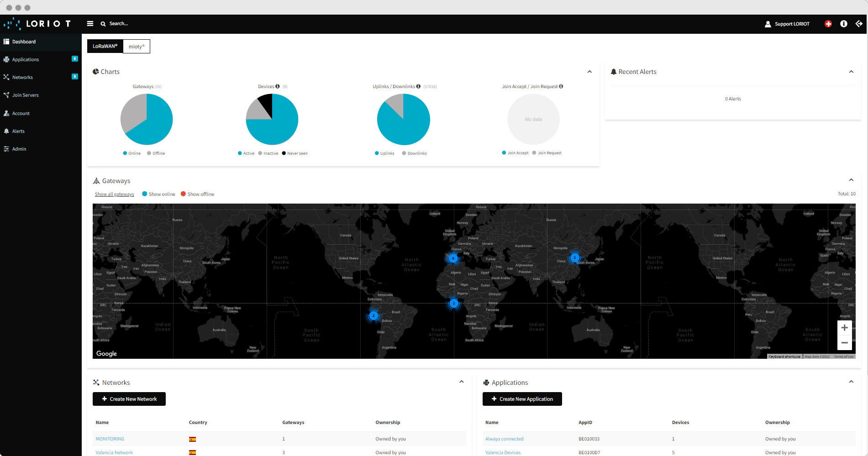Toggle Downlinks legend item
This screenshot has height=456, width=868.
coord(415,153)
